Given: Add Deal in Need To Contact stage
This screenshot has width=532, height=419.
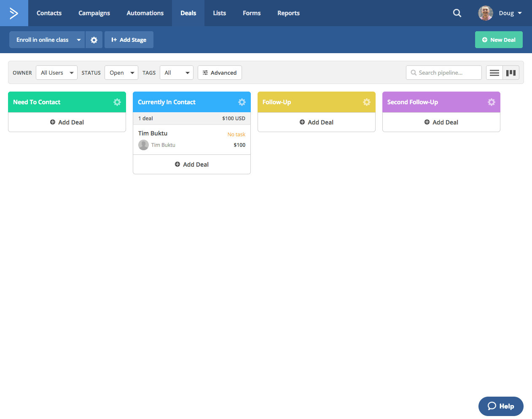Looking at the screenshot, I should click(x=67, y=122).
